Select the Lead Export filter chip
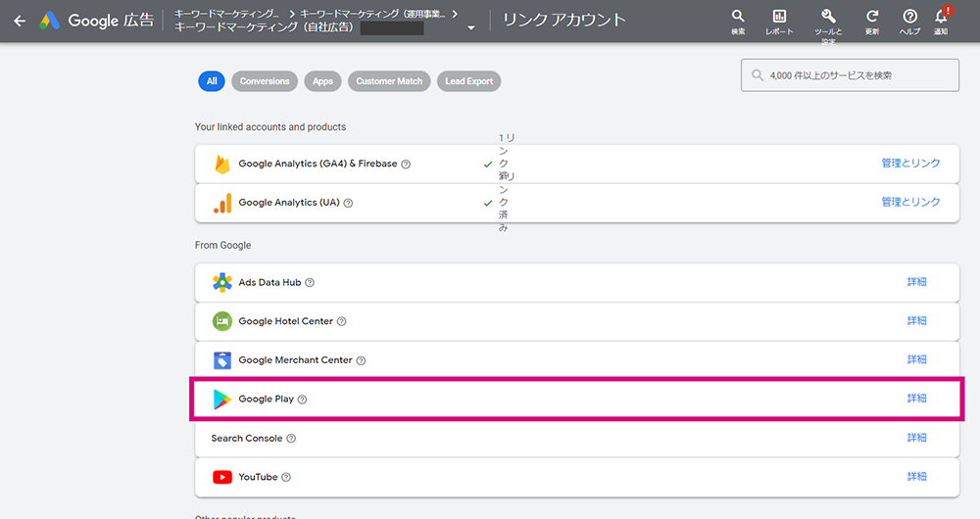 pyautogui.click(x=468, y=81)
